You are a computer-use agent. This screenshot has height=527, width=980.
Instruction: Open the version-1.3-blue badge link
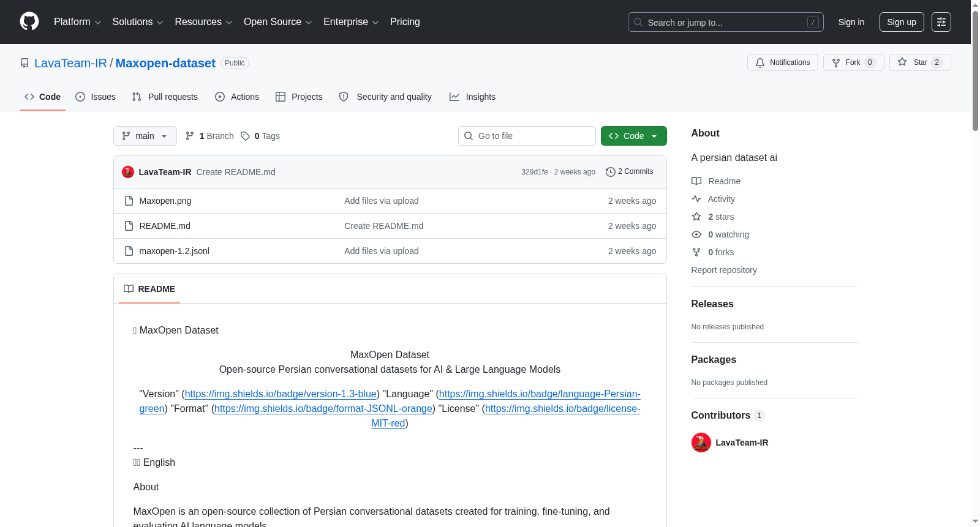pyautogui.click(x=281, y=394)
